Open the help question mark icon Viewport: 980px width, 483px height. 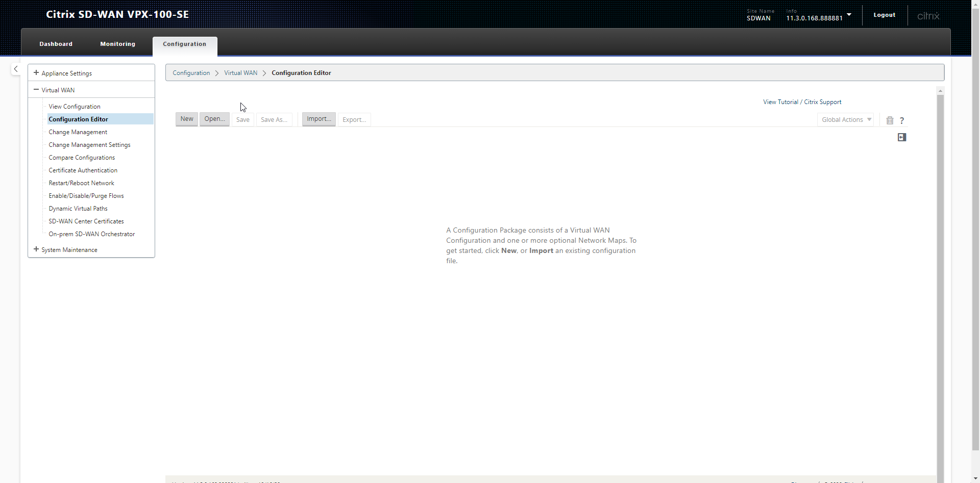pyautogui.click(x=902, y=120)
